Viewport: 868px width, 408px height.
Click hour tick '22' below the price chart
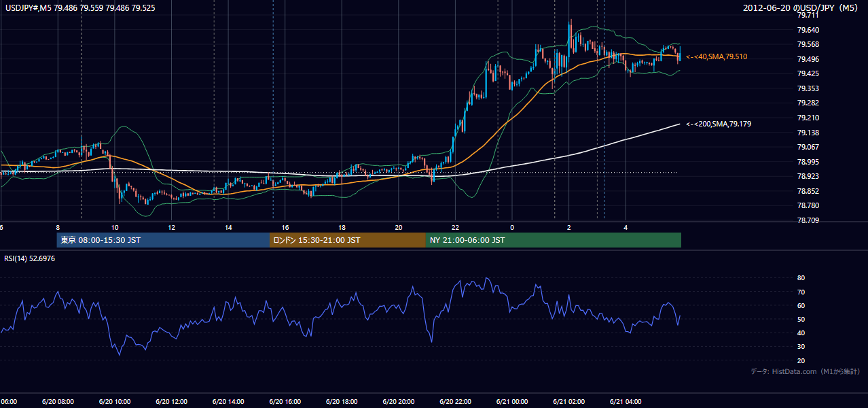point(455,227)
